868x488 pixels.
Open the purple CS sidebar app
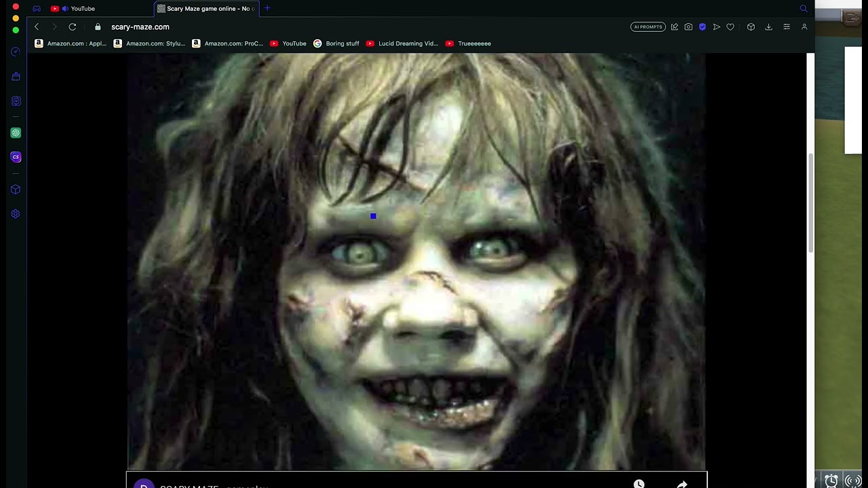16,157
